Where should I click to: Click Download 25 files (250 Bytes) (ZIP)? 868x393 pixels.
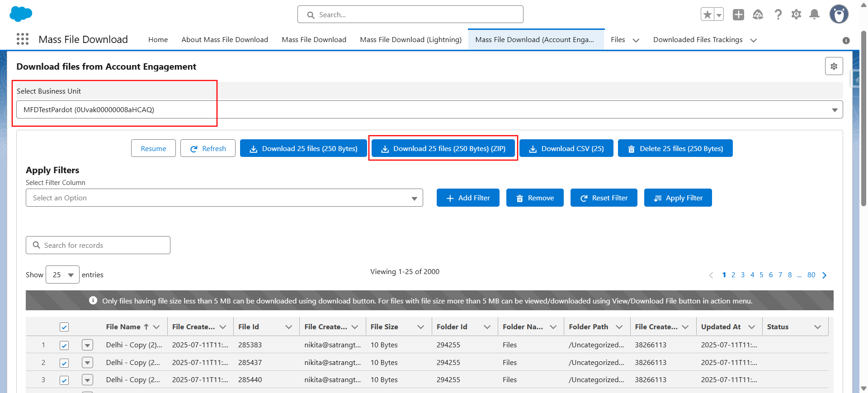tap(443, 148)
